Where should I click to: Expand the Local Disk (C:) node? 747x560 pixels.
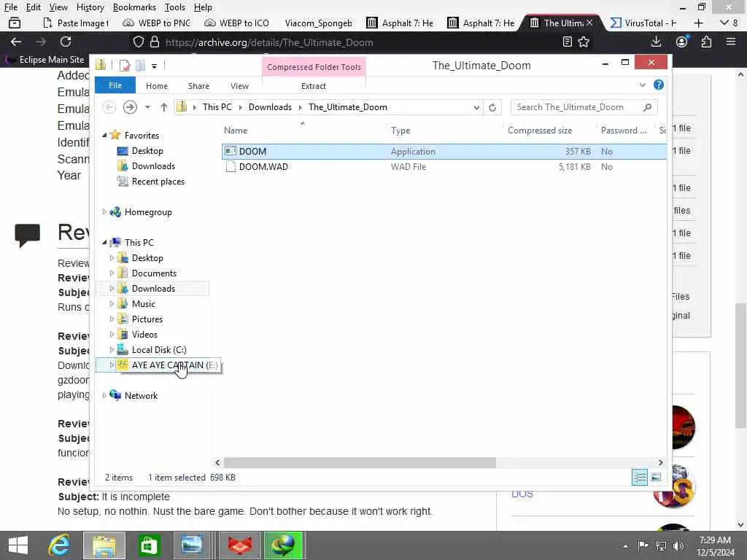[x=112, y=349]
